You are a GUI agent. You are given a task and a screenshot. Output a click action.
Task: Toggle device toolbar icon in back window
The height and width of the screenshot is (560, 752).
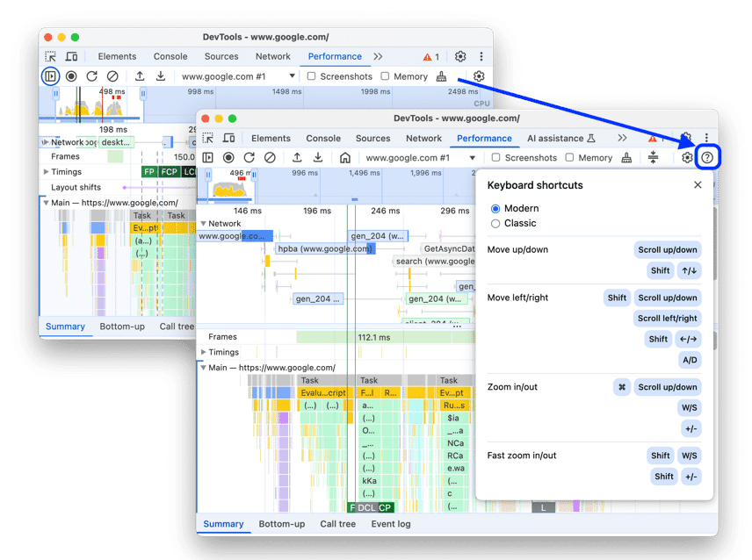(x=71, y=56)
